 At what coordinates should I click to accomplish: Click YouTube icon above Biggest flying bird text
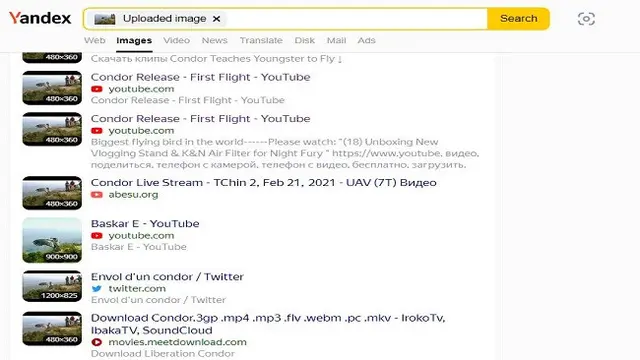[97, 131]
